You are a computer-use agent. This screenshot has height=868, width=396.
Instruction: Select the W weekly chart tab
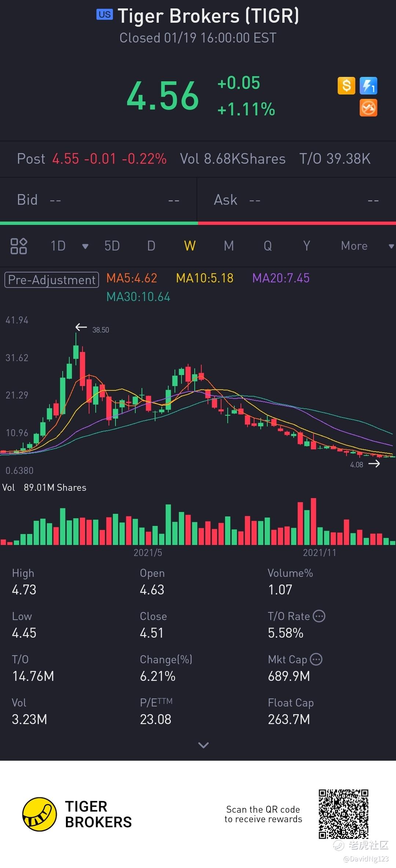(190, 246)
